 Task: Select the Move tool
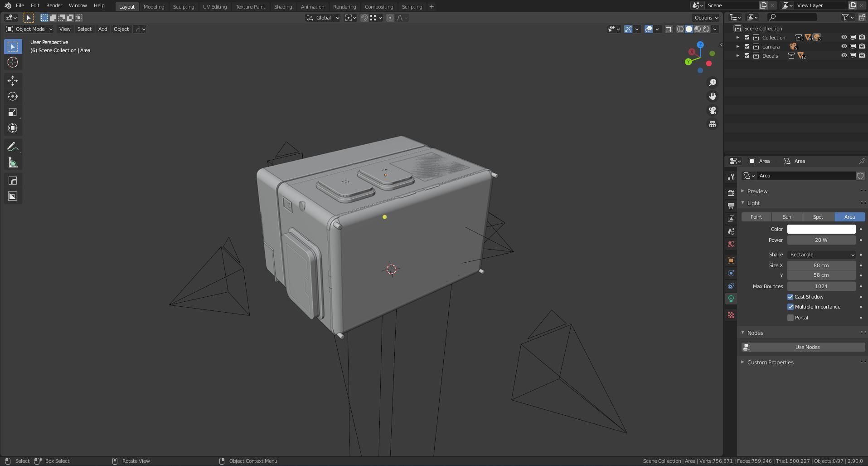click(13, 81)
